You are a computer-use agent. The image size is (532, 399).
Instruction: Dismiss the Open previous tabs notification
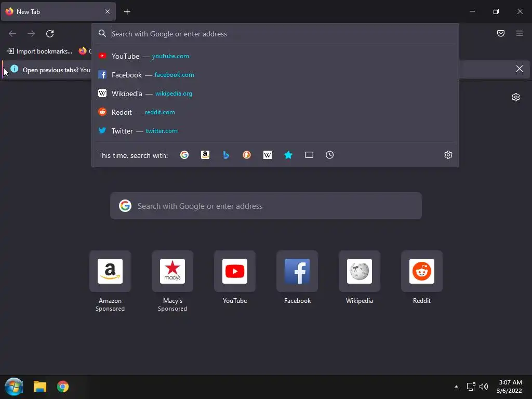pos(520,69)
